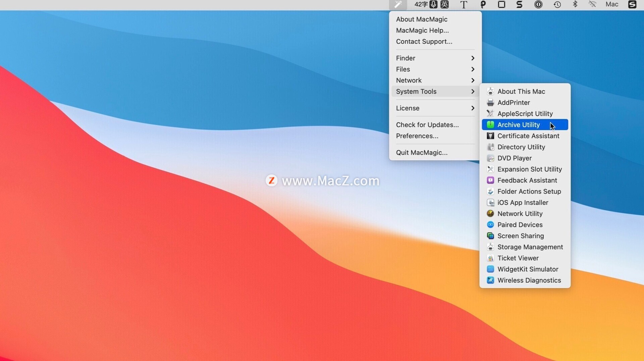
Task: Click the purple Feedback Assistant icon
Action: [490, 180]
